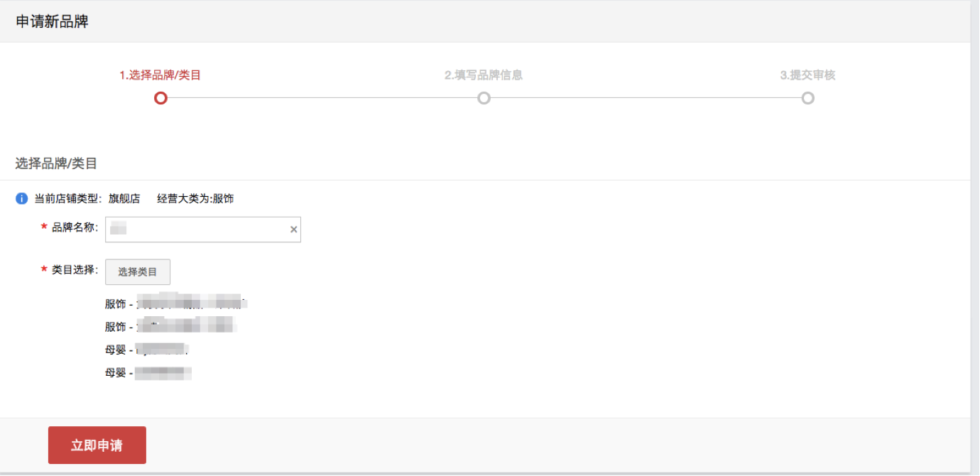Click the 类目选择 field label

tap(75, 270)
